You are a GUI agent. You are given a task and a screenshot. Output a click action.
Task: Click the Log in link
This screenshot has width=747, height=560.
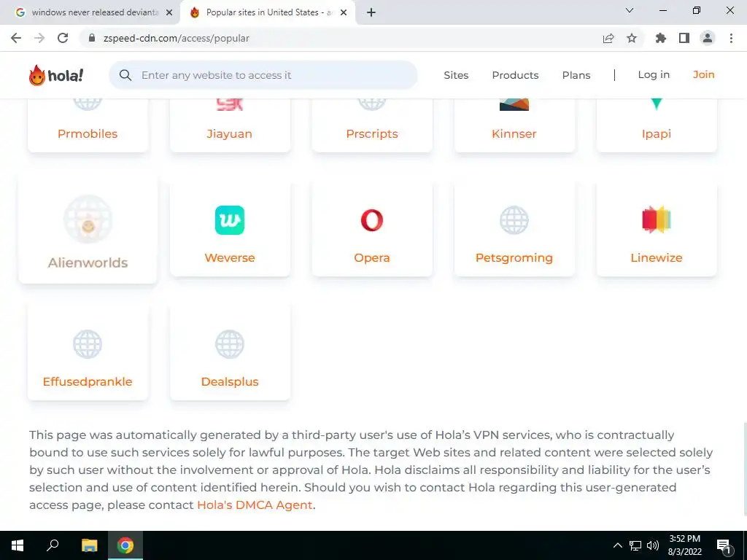coord(654,74)
